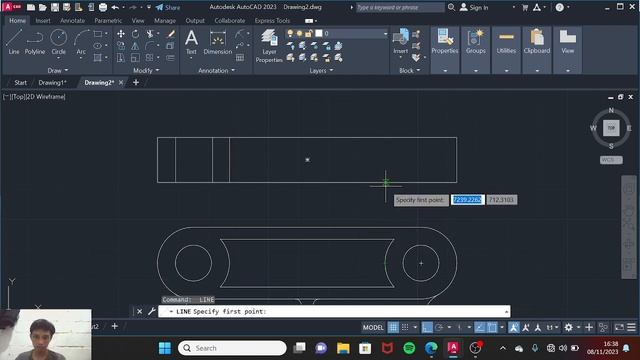The width and height of the screenshot is (640, 360).
Task: Click the LINE command line input
Action: tap(334, 311)
